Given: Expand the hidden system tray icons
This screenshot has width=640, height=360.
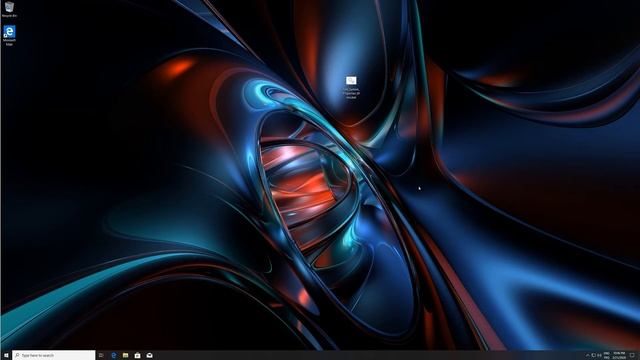Looking at the screenshot, I should tap(588, 355).
